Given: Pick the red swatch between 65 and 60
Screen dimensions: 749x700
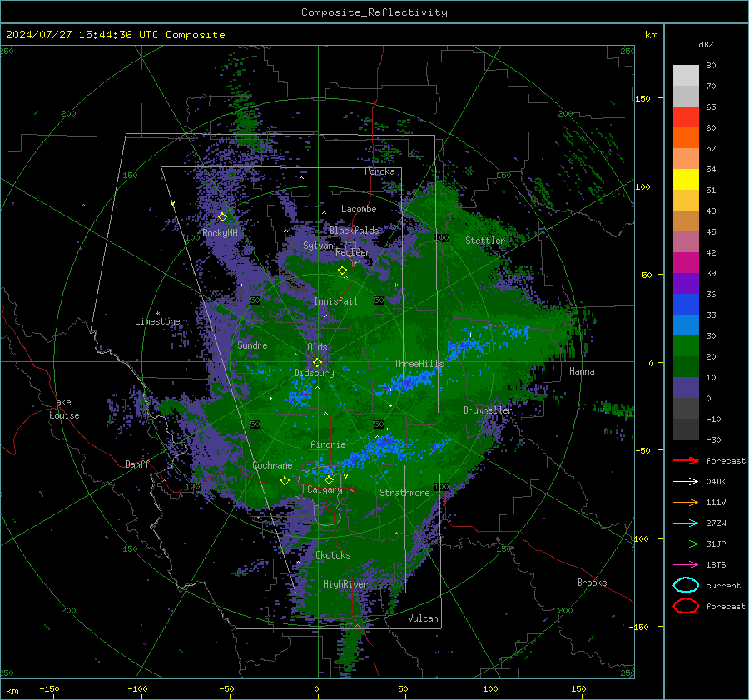Looking at the screenshot, I should pos(686,117).
